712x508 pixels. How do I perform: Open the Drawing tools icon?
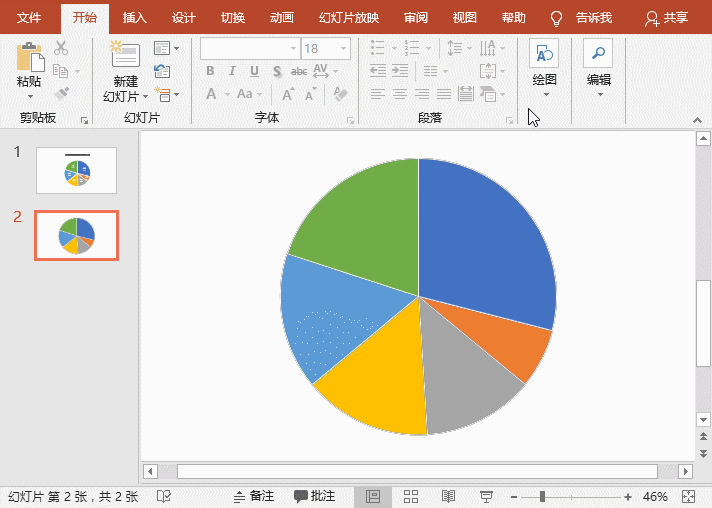click(544, 55)
